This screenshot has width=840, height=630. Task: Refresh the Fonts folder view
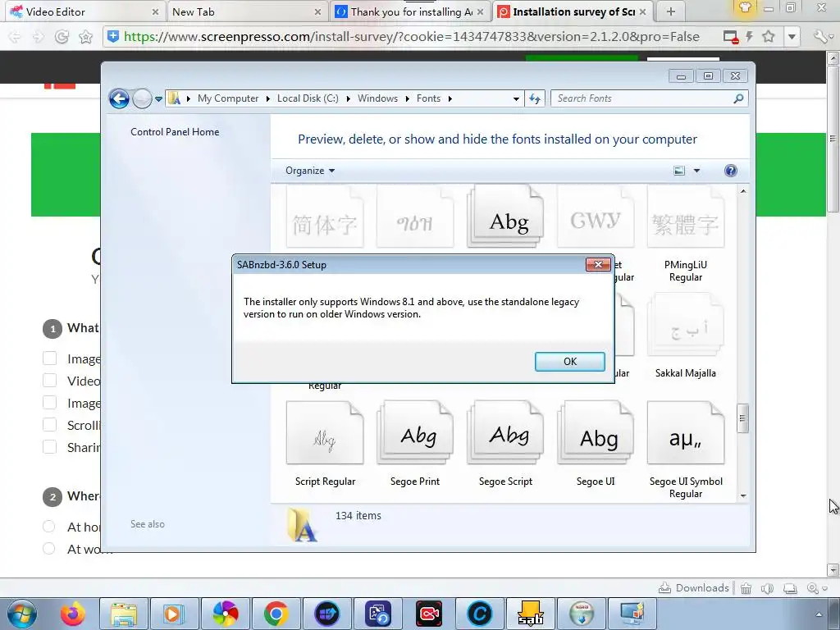pyautogui.click(x=535, y=98)
